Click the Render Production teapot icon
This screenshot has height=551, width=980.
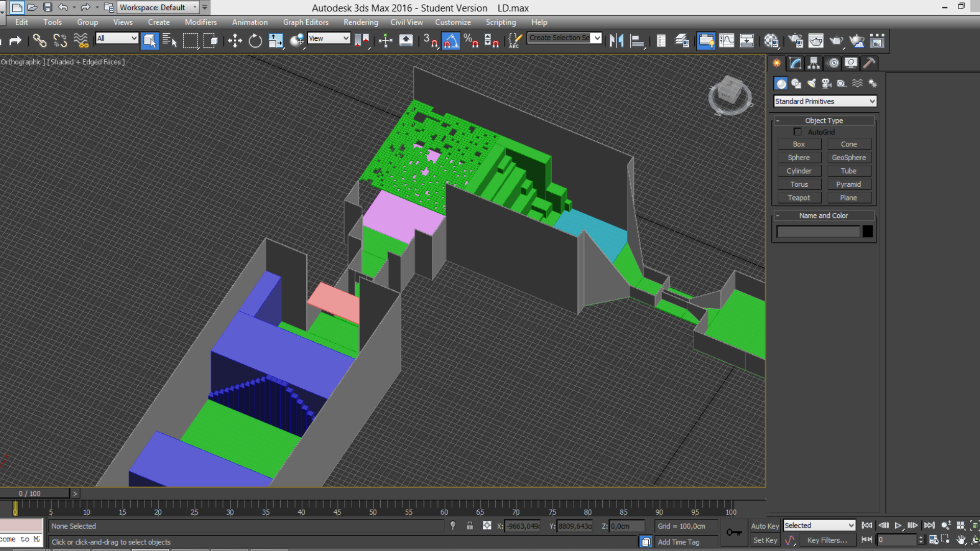pyautogui.click(x=837, y=40)
